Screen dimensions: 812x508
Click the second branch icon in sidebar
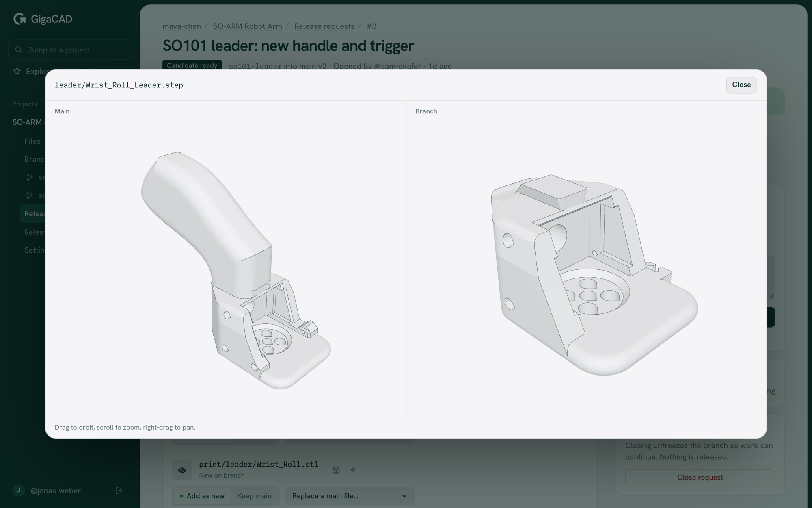[29, 195]
